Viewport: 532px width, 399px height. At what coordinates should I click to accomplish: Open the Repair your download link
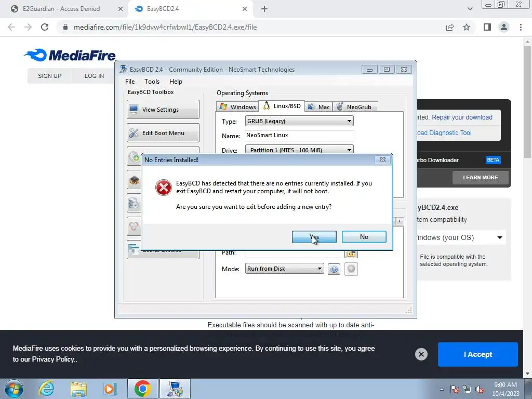[462, 117]
